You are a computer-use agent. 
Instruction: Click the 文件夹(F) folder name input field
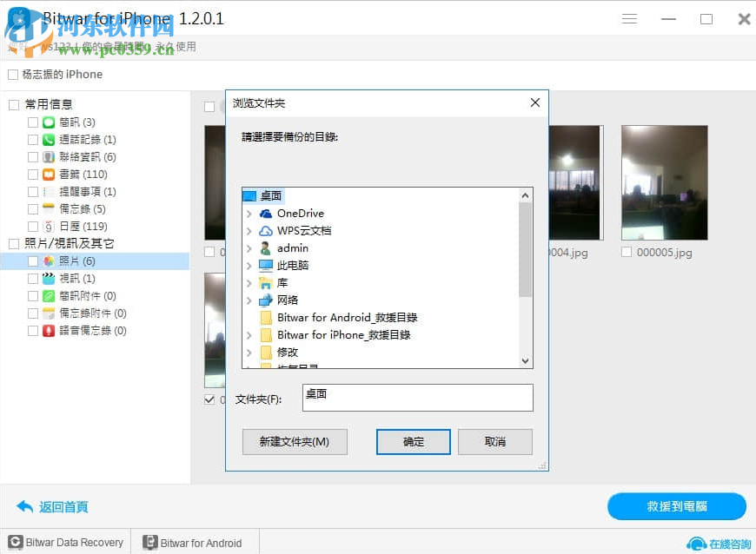tap(417, 397)
